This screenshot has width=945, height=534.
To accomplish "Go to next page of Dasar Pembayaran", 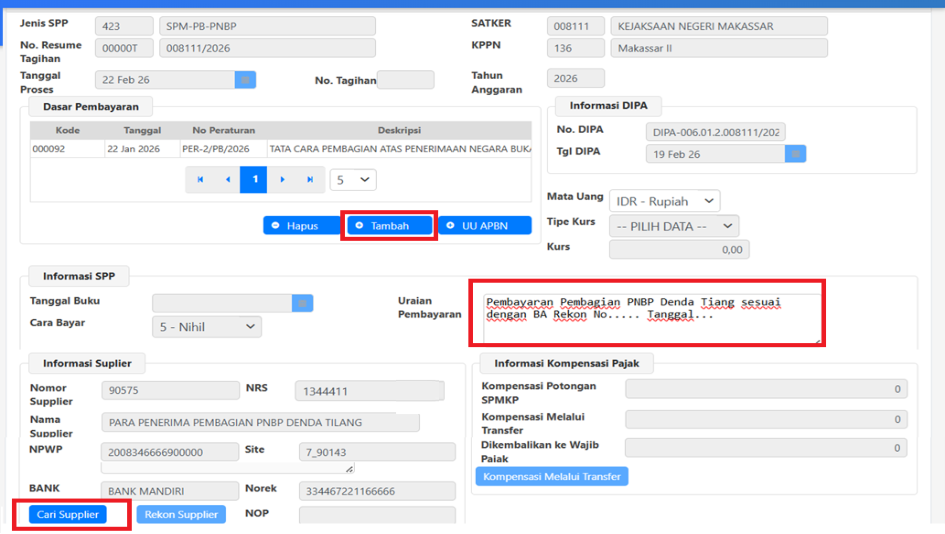I will [283, 180].
